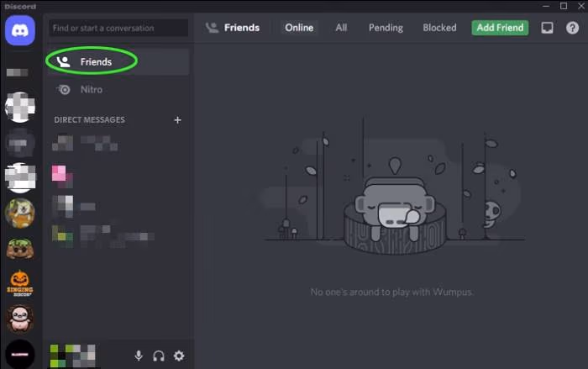Create a new direct message plus
Image resolution: width=588 pixels, height=369 pixels.
pos(178,120)
